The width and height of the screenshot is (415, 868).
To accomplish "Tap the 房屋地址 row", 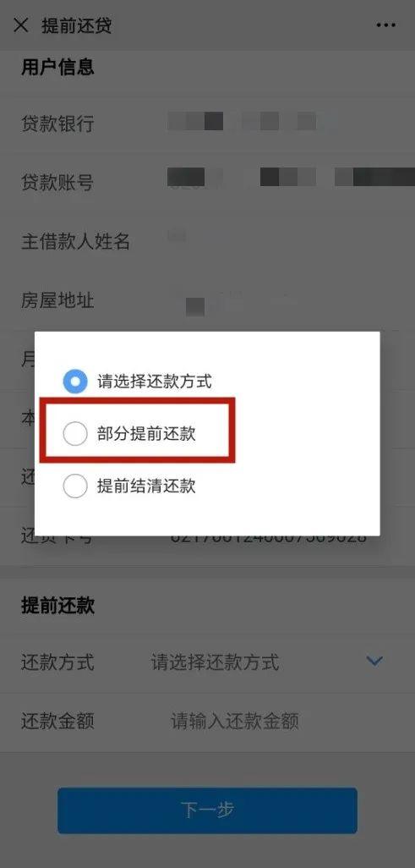I will tap(208, 300).
